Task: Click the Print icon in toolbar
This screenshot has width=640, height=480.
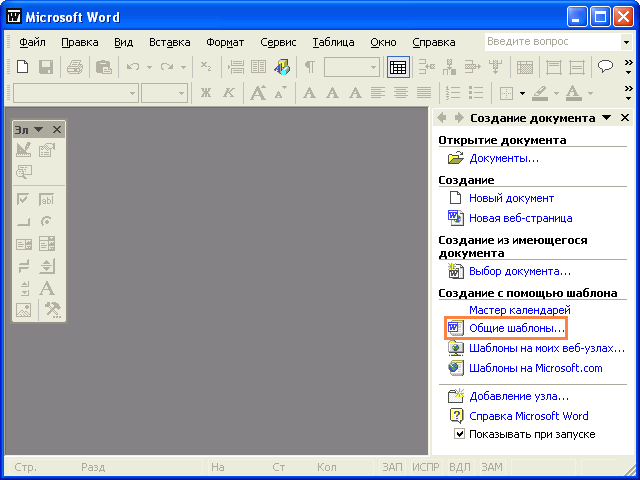Action: (75, 67)
